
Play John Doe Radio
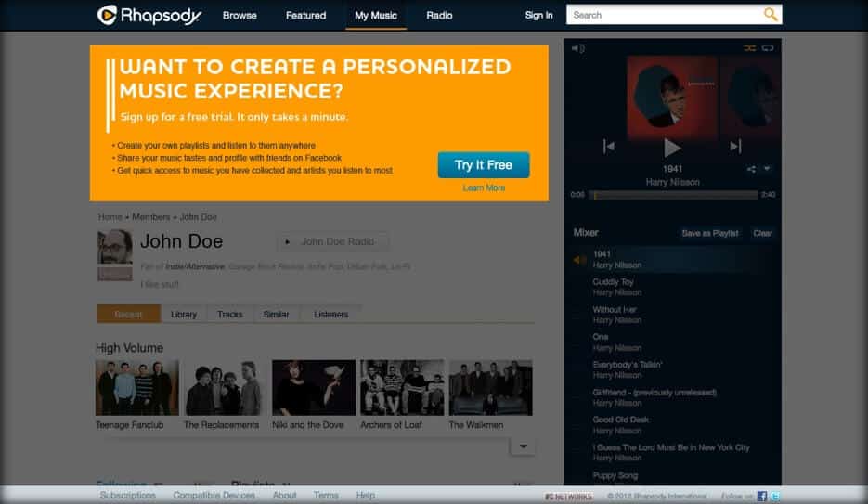coord(332,241)
